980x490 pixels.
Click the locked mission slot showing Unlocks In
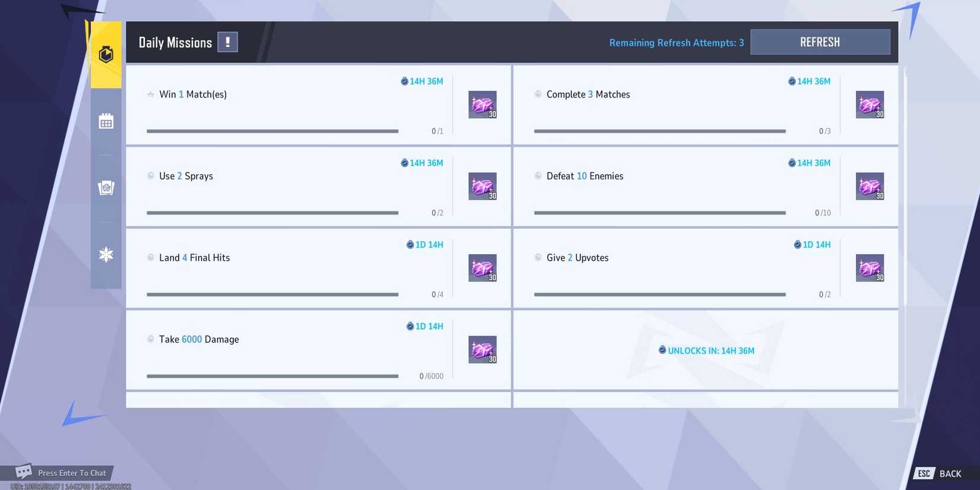pos(706,350)
